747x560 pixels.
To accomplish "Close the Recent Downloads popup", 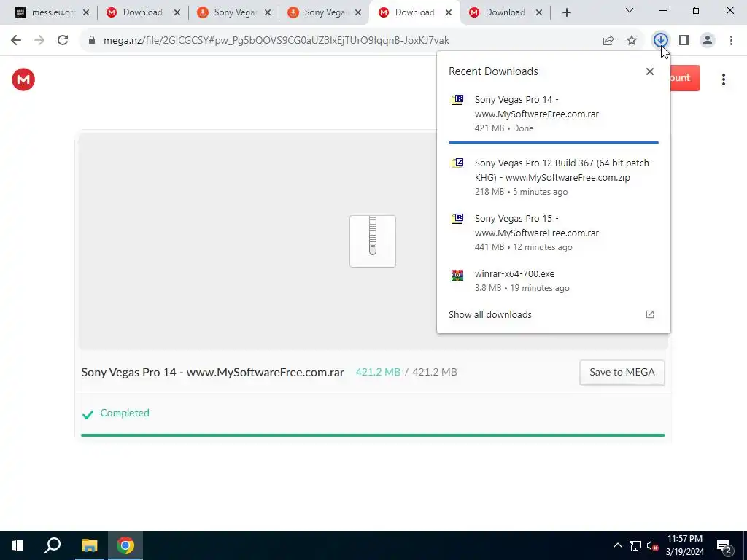I will click(650, 71).
